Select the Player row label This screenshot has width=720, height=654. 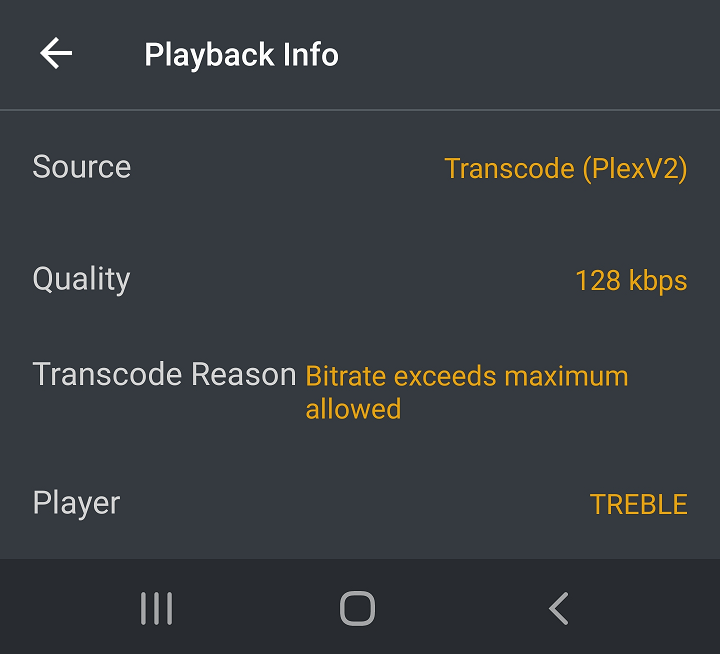pyautogui.click(x=76, y=502)
